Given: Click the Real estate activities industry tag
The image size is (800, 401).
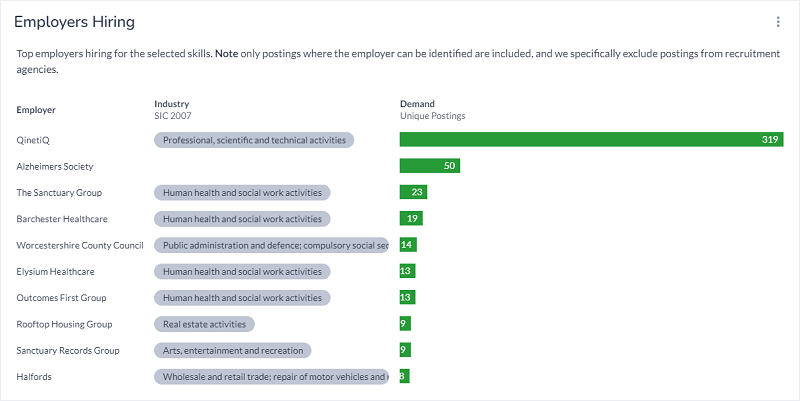Looking at the screenshot, I should click(205, 324).
